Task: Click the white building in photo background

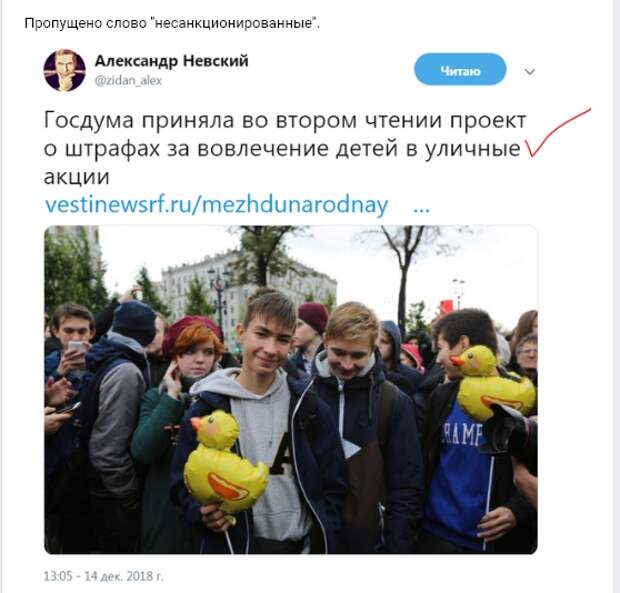Action: click(x=247, y=289)
